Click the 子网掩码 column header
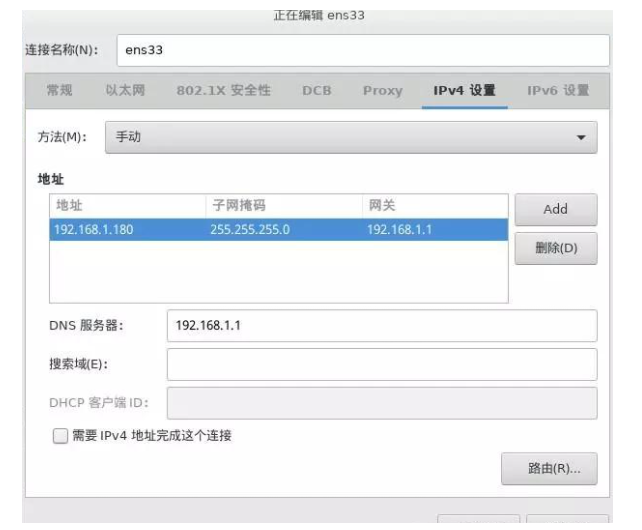642x530 pixels. tap(283, 206)
